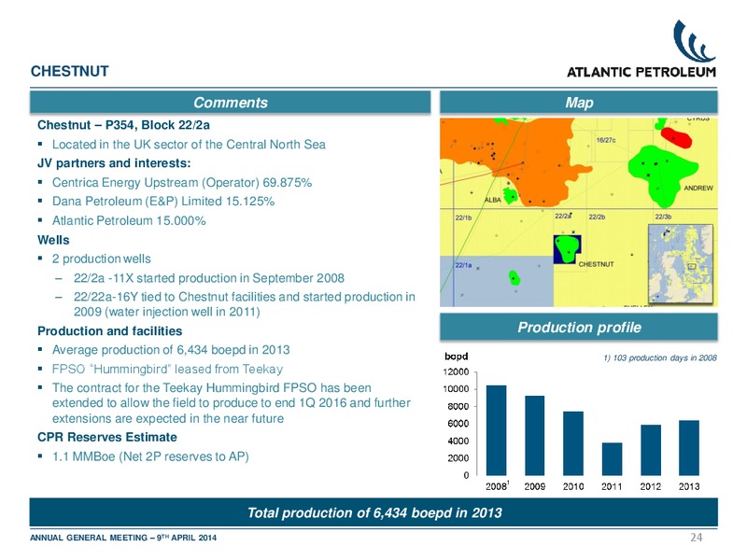Click the Production profile header
This screenshot has height=560, width=747.
click(579, 328)
